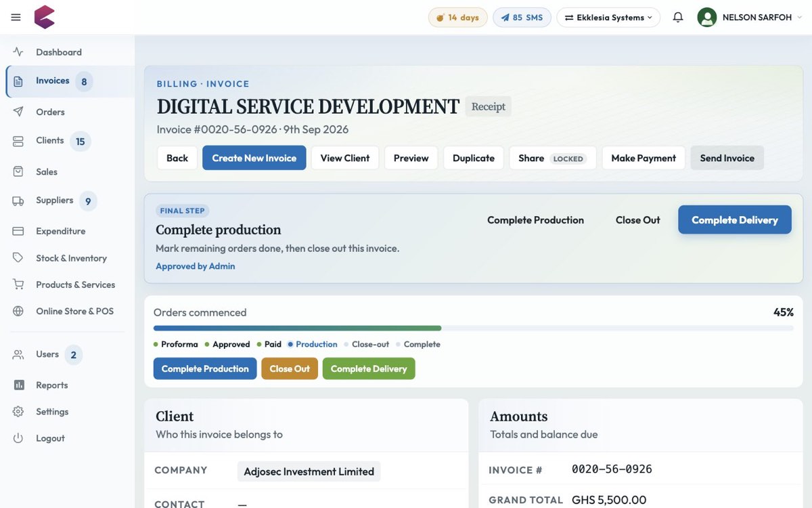Image resolution: width=812 pixels, height=508 pixels.
Task: Duplicate this invoice
Action: point(474,158)
